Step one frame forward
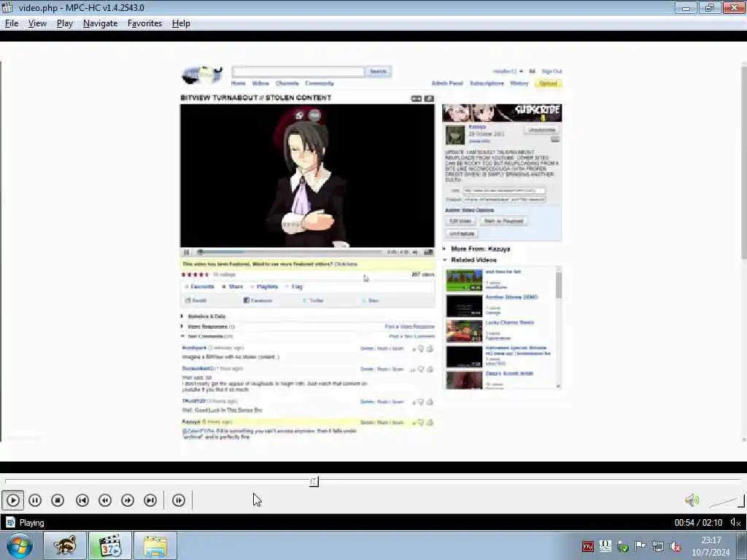Screen dimensions: 747x560 click(x=179, y=500)
